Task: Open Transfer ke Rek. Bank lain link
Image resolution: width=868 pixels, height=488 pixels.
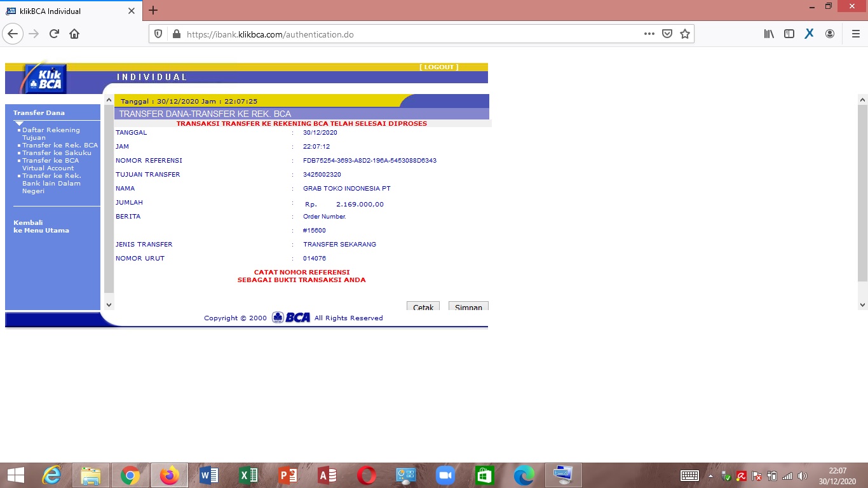Action: (51, 183)
